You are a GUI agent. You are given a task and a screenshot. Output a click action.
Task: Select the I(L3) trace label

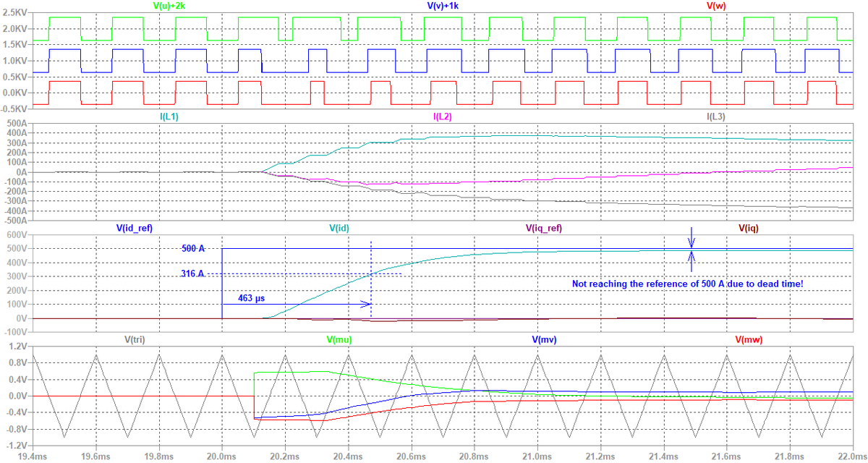pos(715,116)
